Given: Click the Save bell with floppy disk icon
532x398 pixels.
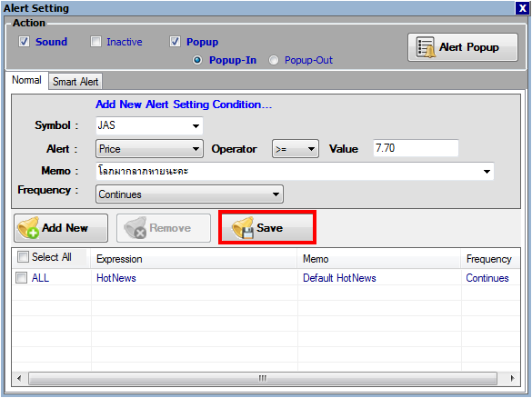Looking at the screenshot, I should point(243,227).
